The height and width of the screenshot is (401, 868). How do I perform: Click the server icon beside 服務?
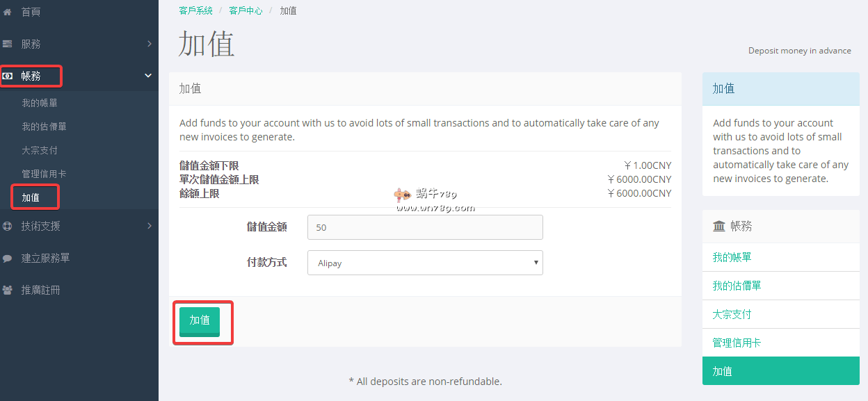(8, 44)
